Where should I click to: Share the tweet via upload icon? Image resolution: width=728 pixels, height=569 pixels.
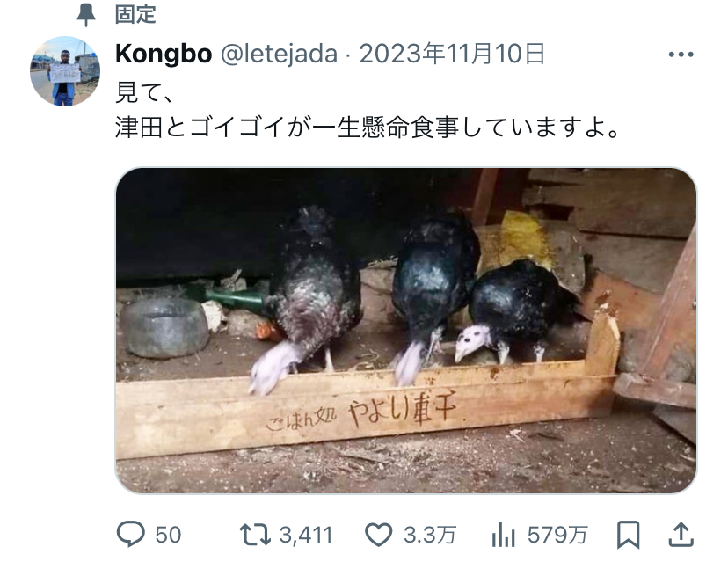point(681,535)
